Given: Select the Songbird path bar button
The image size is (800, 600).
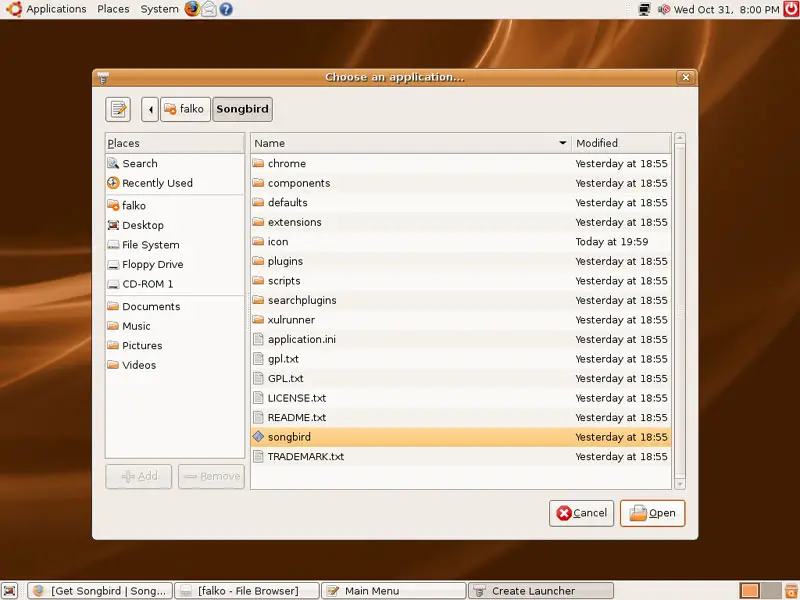Looking at the screenshot, I should click(x=242, y=109).
